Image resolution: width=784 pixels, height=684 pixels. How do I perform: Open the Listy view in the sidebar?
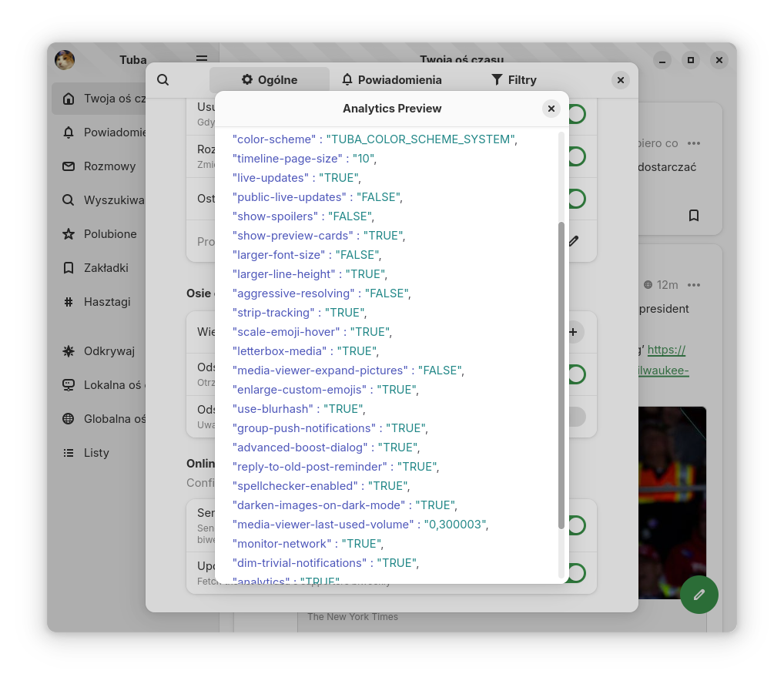[96, 453]
